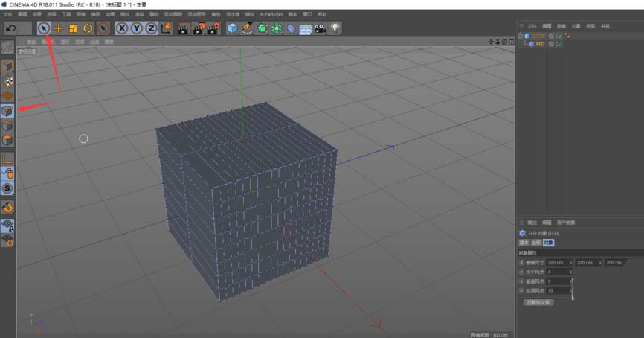Open the camera object icon
The height and width of the screenshot is (338, 644).
320,28
